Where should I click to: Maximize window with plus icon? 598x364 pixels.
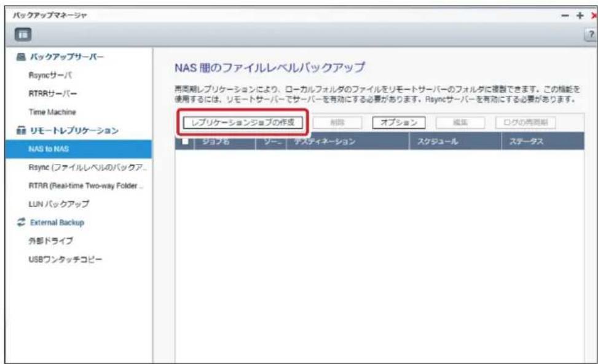(580, 15)
